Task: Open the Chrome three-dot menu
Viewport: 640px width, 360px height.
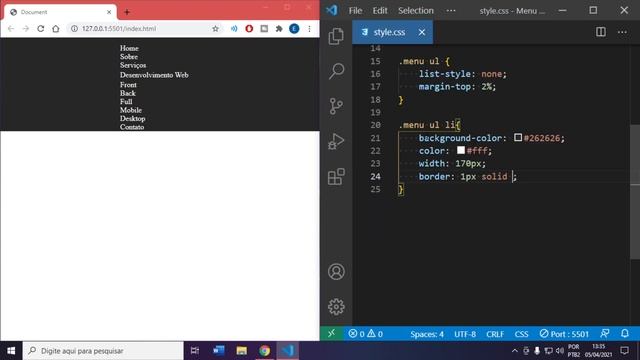Action: pos(309,29)
